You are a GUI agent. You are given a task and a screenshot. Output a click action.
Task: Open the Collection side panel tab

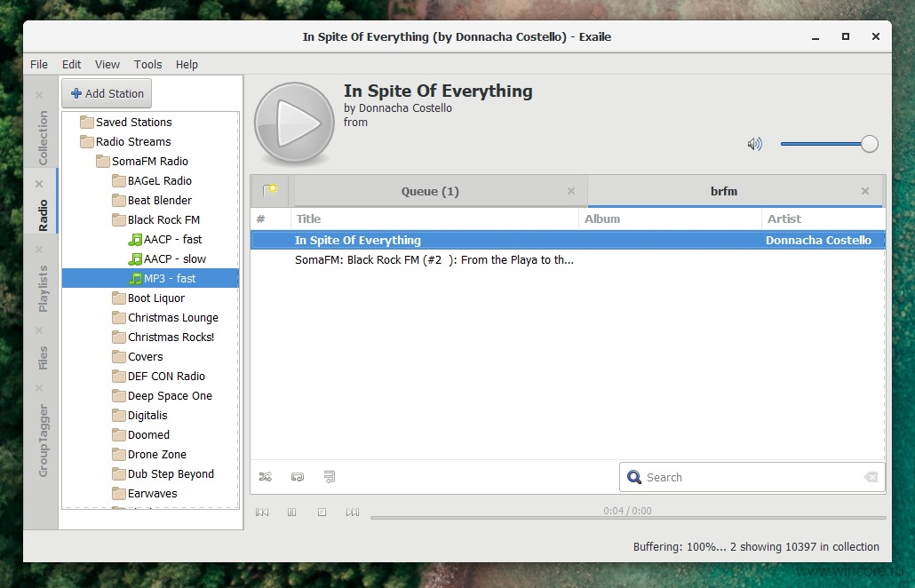click(44, 138)
